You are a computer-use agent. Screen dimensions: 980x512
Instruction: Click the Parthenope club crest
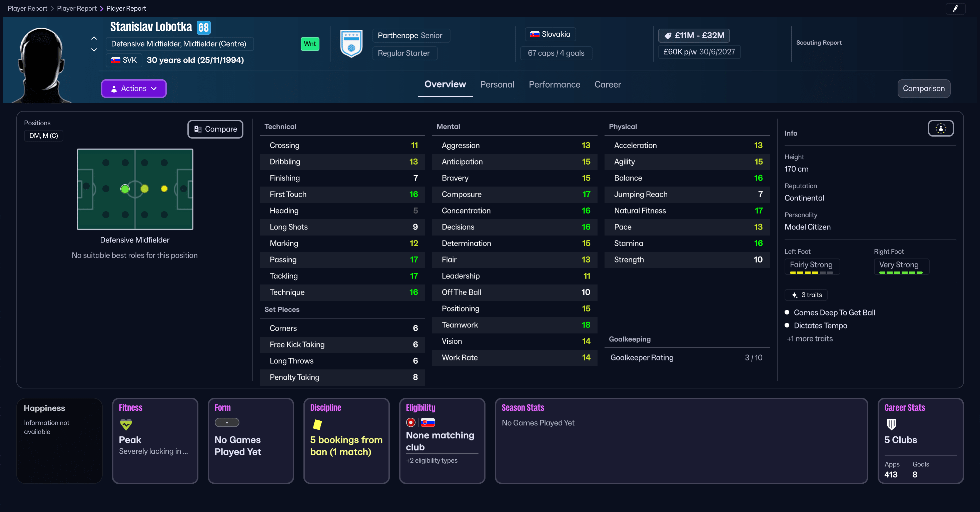coord(351,44)
